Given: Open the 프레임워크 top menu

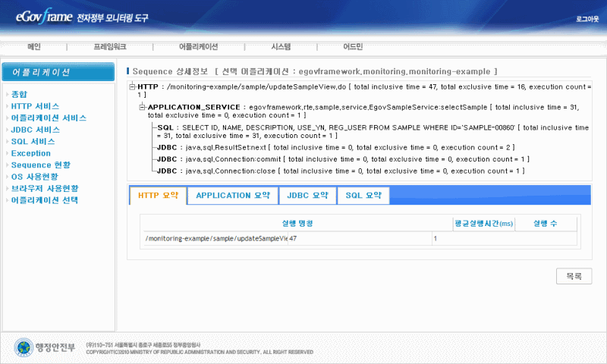Looking at the screenshot, I should click(x=111, y=46).
